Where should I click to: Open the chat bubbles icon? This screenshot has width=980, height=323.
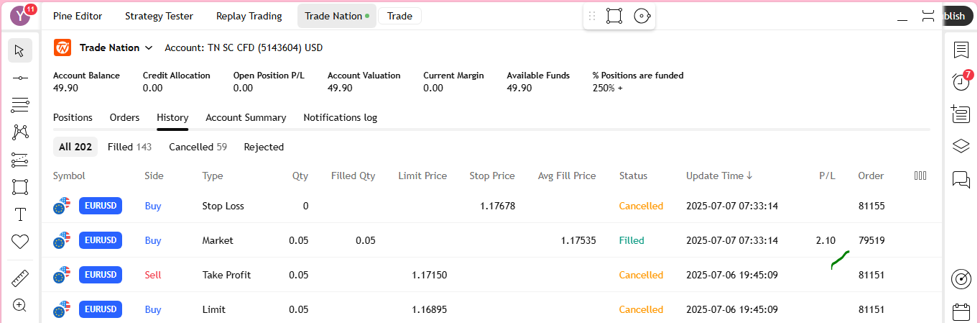[961, 179]
